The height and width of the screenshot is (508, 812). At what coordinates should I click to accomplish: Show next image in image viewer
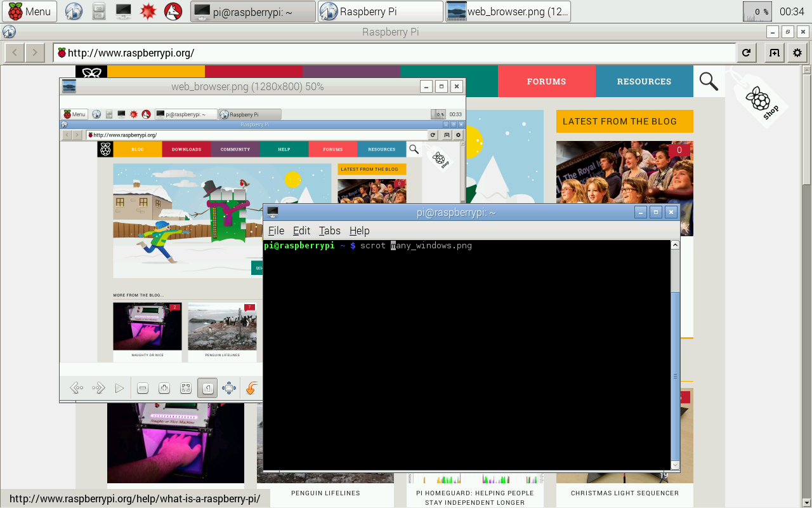pyautogui.click(x=98, y=388)
